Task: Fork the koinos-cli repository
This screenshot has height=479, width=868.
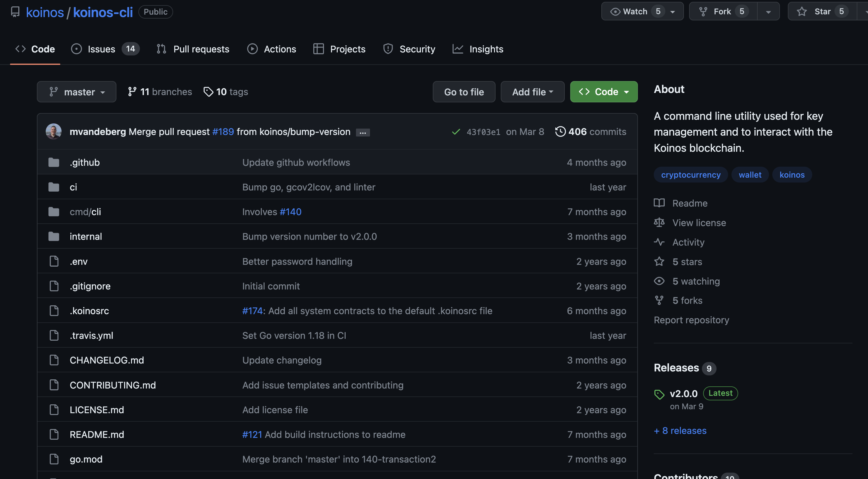Action: 723,12
